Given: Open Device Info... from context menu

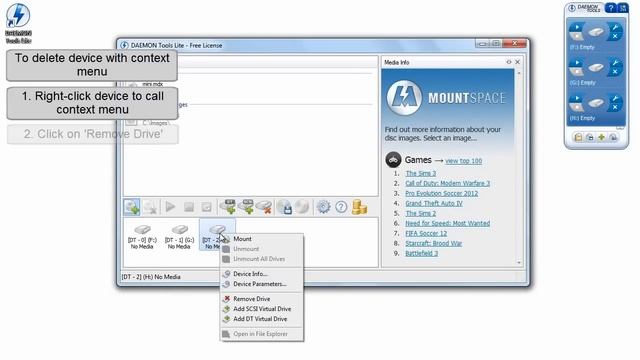Looking at the screenshot, I should point(262,274).
